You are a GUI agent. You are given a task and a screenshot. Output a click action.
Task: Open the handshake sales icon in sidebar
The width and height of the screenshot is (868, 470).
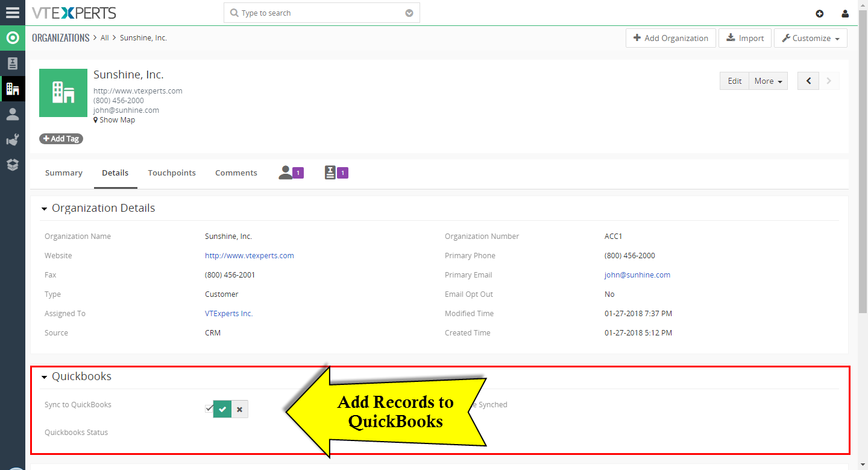coord(13,139)
